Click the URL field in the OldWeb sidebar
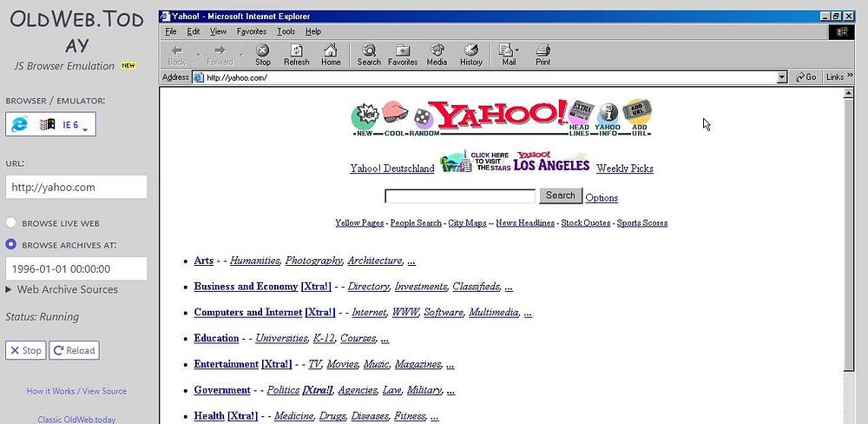The width and height of the screenshot is (868, 424). click(x=76, y=187)
